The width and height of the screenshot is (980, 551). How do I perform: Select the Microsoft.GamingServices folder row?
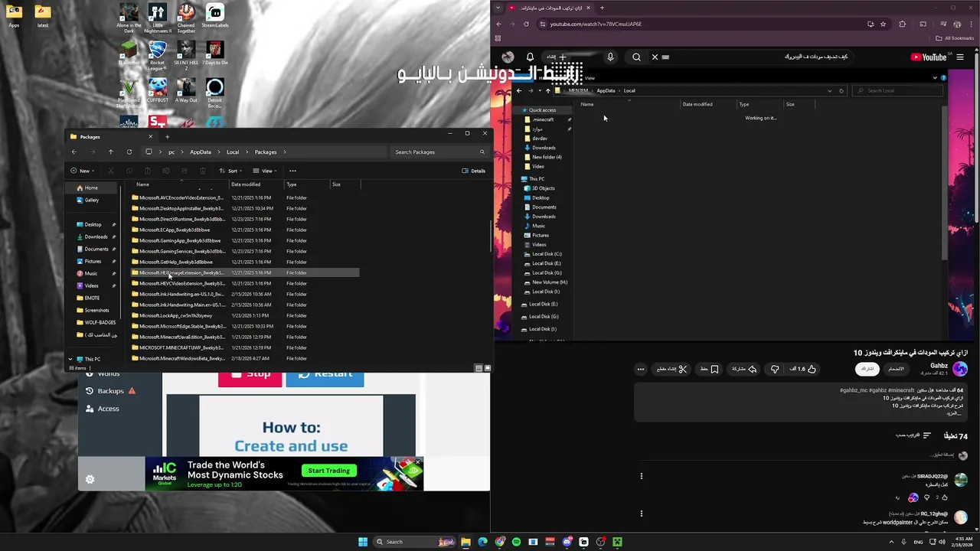[x=245, y=251]
